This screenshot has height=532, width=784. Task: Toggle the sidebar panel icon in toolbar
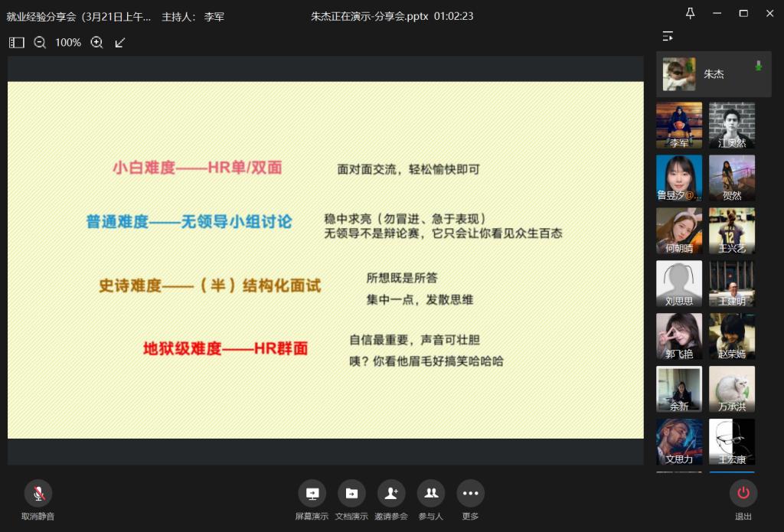(17, 43)
